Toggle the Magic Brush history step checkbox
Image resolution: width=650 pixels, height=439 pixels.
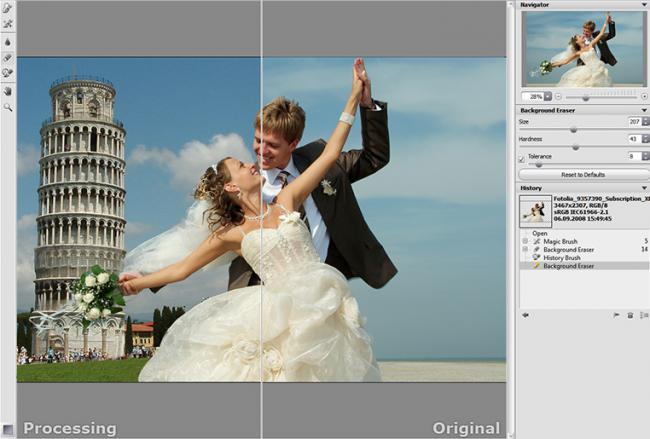(x=525, y=241)
